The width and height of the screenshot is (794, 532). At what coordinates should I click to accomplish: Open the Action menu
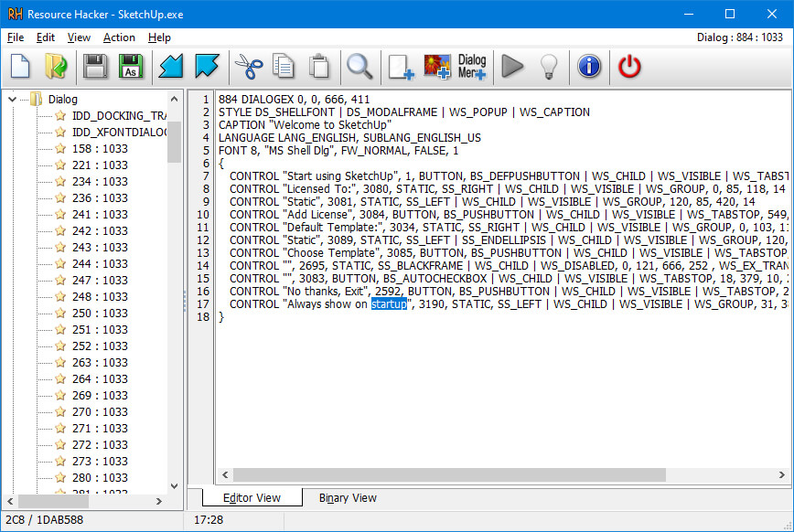click(119, 37)
